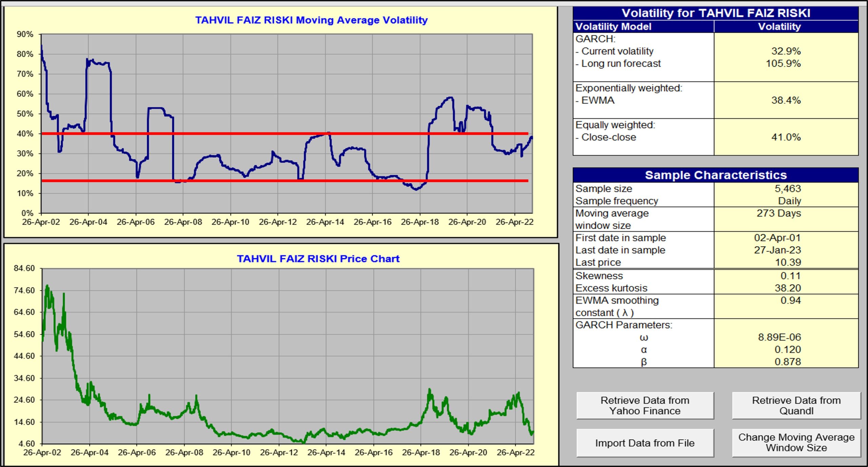The height and width of the screenshot is (467, 868).
Task: Select the long run forecast value 105.9%
Action: coord(783,63)
